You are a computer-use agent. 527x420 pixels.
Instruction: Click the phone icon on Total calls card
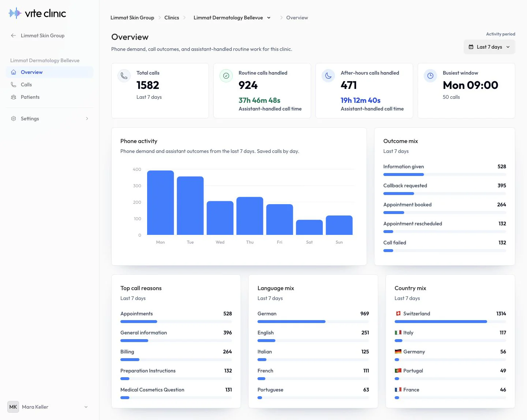pyautogui.click(x=124, y=76)
